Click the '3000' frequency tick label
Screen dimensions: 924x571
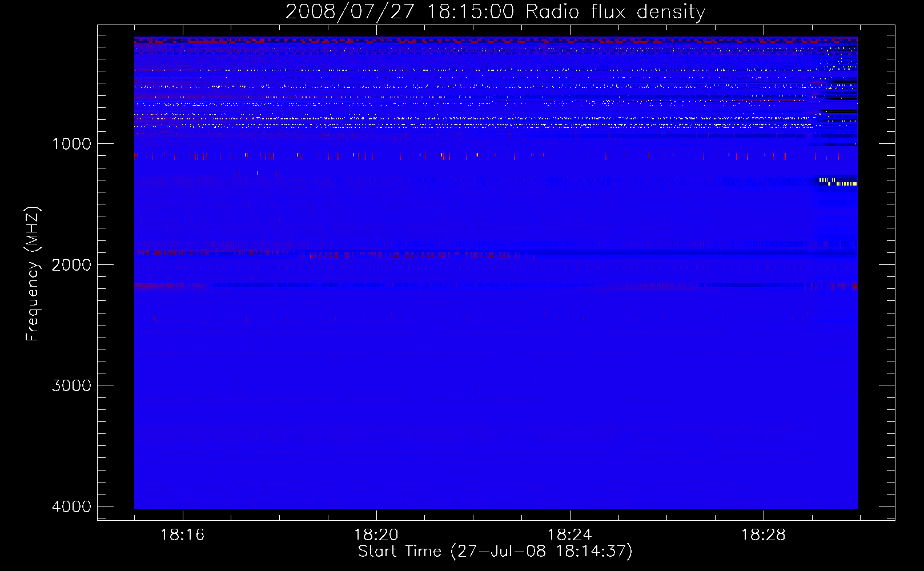[71, 385]
